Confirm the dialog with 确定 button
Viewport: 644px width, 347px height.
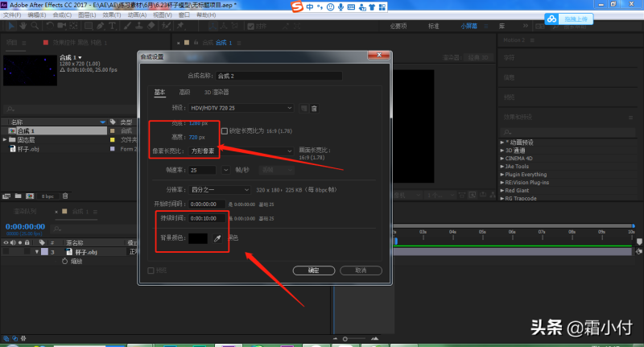point(314,271)
